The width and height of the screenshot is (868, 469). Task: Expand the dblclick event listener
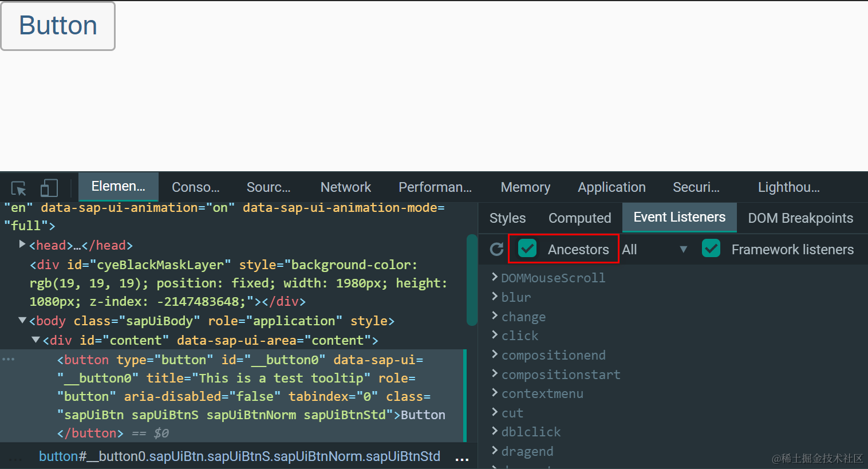(x=495, y=431)
